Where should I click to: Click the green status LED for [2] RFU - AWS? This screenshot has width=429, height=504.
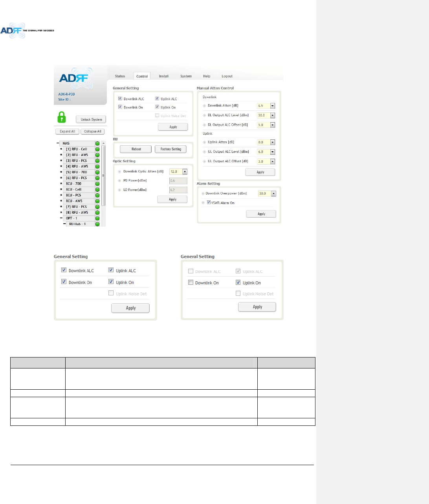click(97, 155)
